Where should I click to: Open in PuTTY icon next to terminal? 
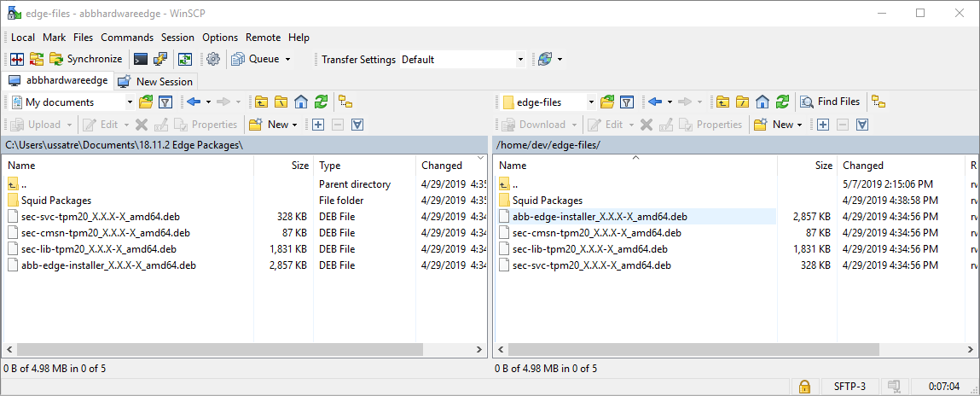tap(160, 59)
